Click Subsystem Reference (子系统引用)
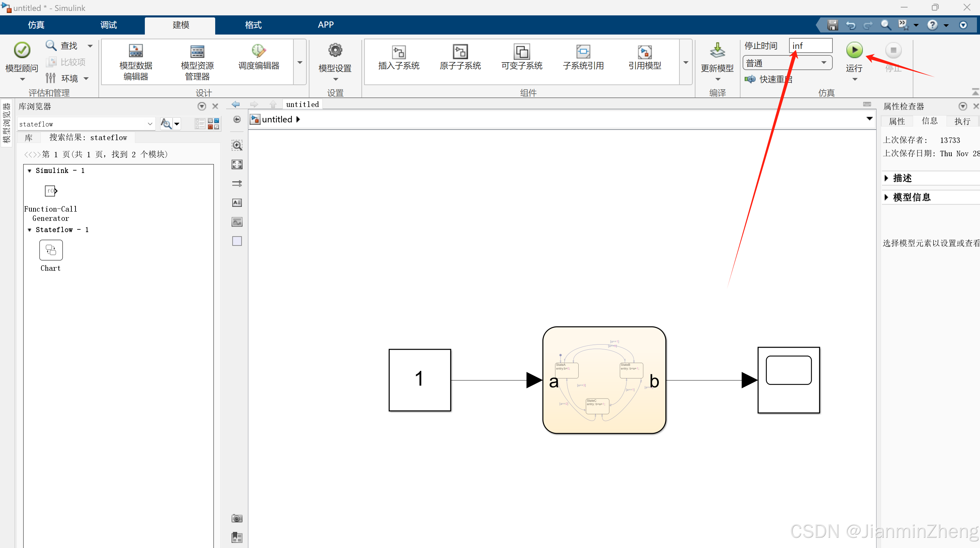The height and width of the screenshot is (548, 980). (583, 57)
